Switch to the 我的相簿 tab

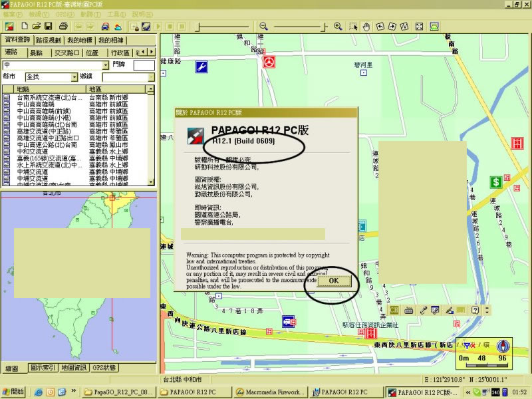point(111,41)
